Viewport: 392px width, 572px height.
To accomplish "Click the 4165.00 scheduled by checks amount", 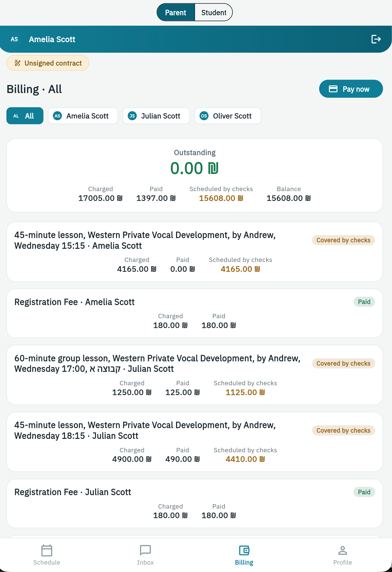I will pos(240,269).
